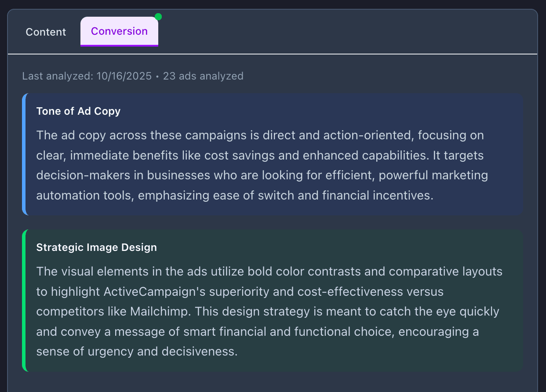Switch to the Conversion tab
This screenshot has width=546, height=392.
click(x=119, y=31)
